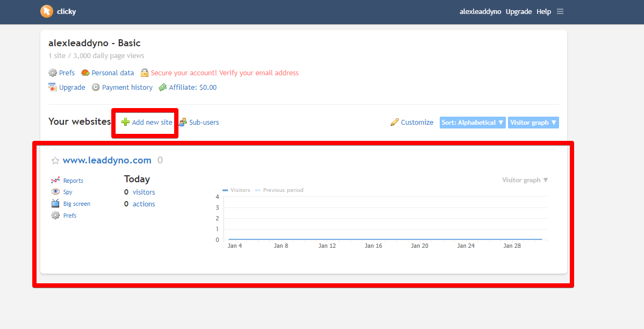The width and height of the screenshot is (644, 329).
Task: Expand the gray Visitor graph selector
Action: [x=525, y=180]
